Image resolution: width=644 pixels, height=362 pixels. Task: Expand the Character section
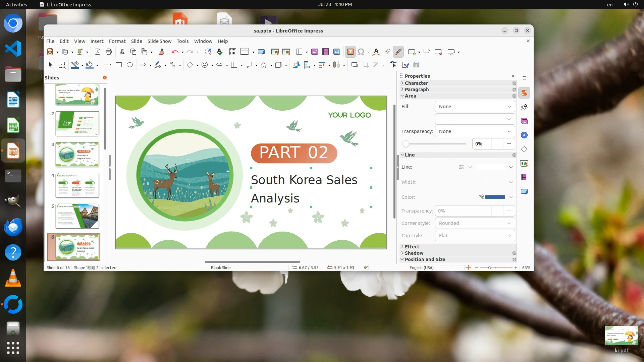tap(416, 83)
